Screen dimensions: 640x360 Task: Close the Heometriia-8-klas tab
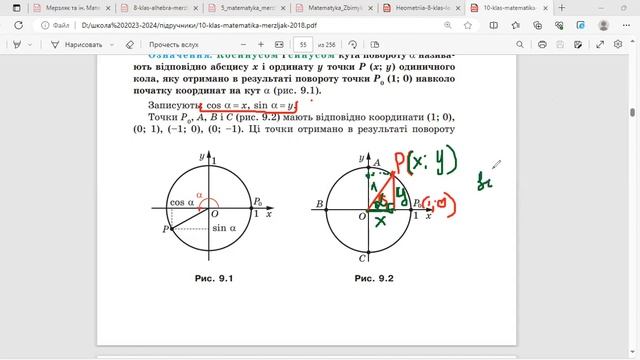(458, 8)
